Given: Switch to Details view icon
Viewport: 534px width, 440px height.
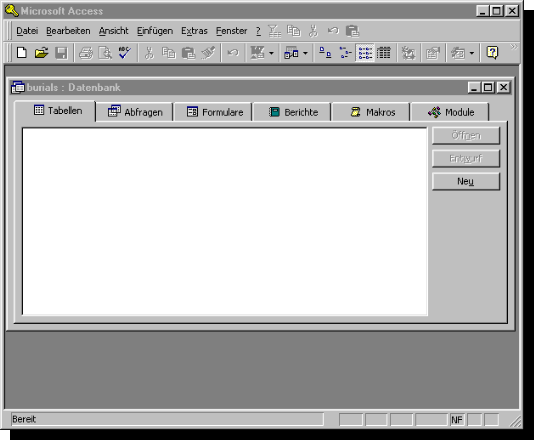Looking at the screenshot, I should pyautogui.click(x=384, y=53).
